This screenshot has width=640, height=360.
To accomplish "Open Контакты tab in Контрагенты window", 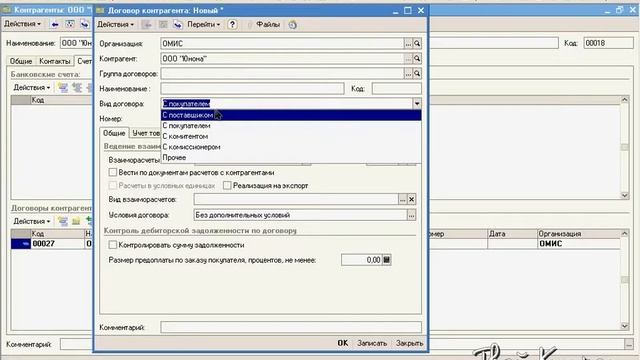I will coord(55,61).
